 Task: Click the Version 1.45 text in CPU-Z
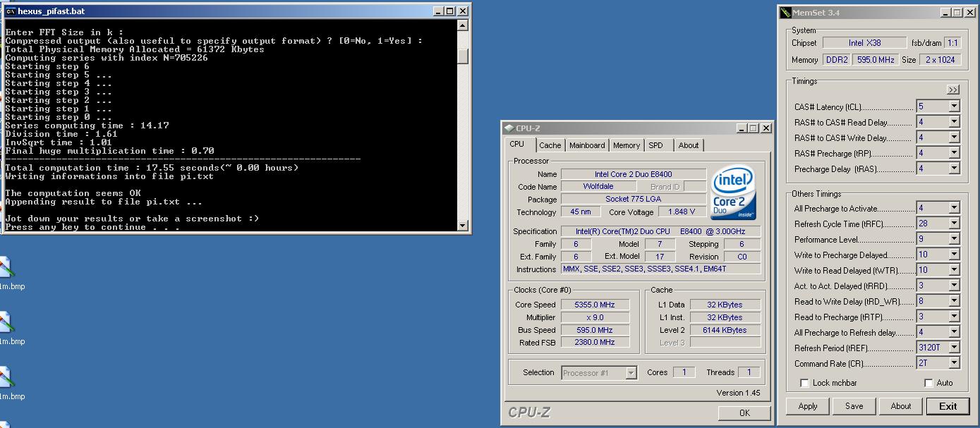(x=738, y=393)
